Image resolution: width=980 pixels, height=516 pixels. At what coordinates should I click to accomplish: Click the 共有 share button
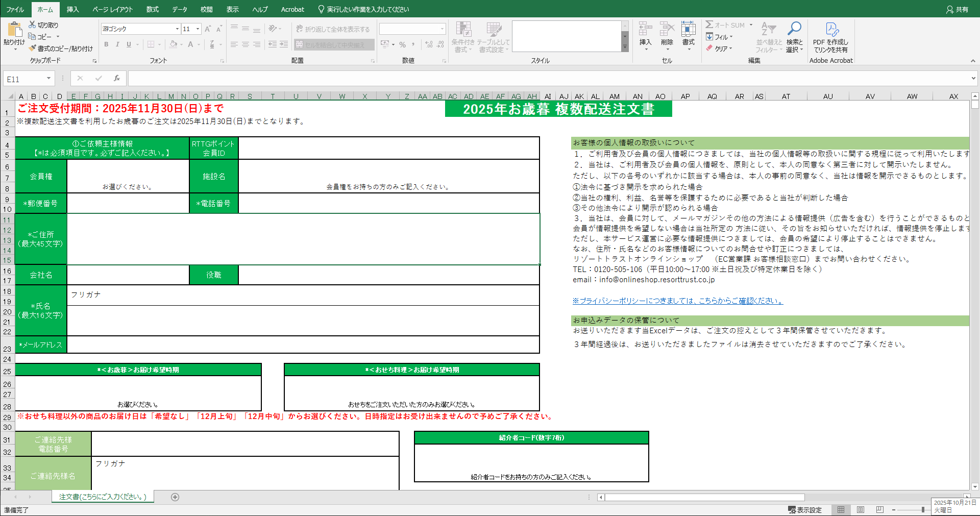[957, 9]
